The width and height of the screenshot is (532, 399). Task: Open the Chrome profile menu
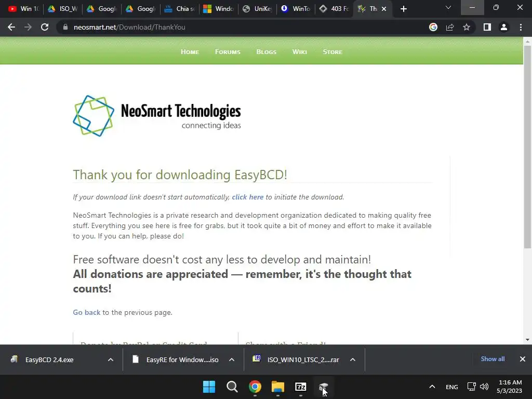[504, 27]
